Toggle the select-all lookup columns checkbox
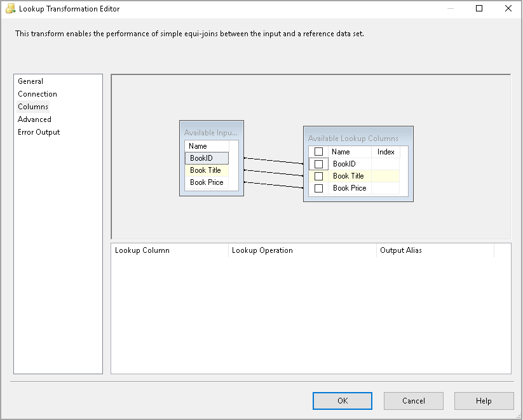523x420 pixels. (319, 152)
